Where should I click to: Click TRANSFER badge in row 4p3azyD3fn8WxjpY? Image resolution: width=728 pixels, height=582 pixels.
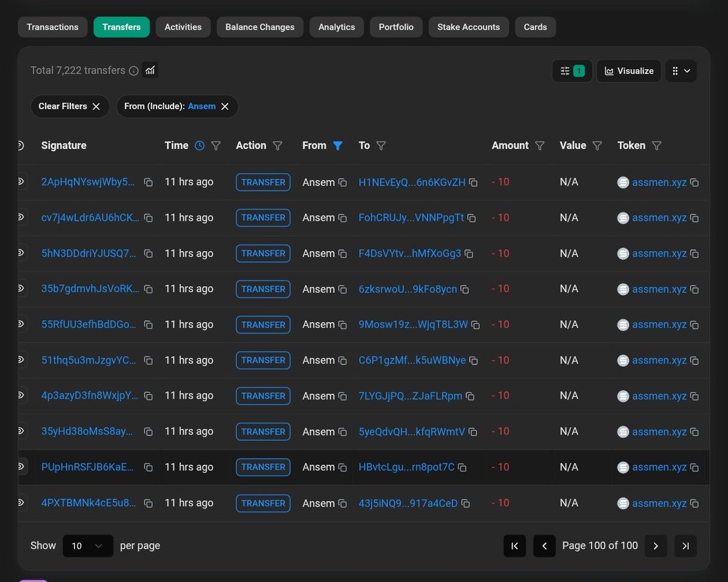pos(263,396)
